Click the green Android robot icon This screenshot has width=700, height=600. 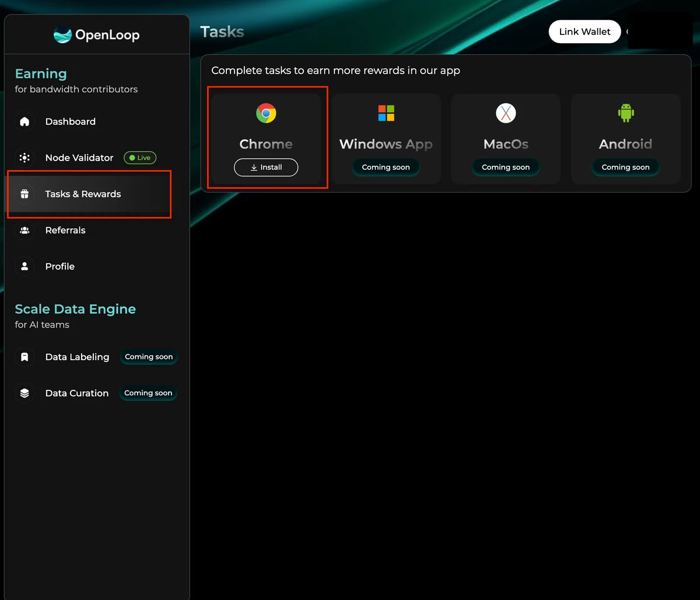626,113
